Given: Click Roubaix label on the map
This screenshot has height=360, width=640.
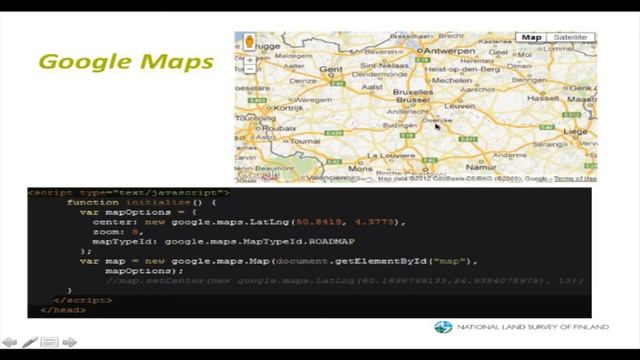Looking at the screenshot, I should (x=279, y=128).
